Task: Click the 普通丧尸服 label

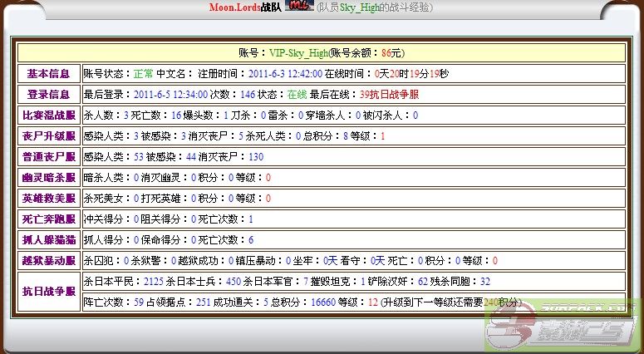Action: 49,156
